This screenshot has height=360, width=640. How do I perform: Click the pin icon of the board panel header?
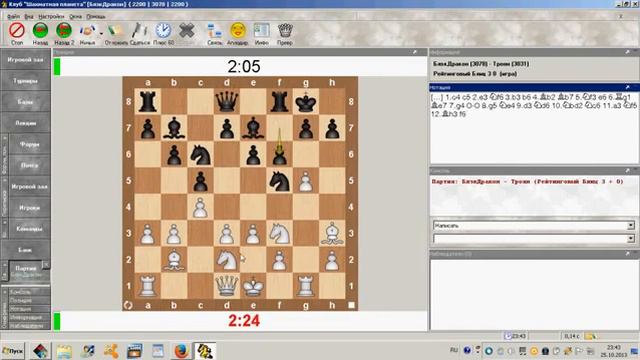415,52
